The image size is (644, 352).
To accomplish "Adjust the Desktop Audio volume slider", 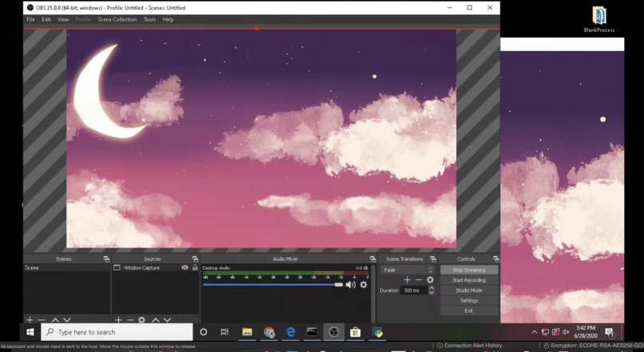I will 272,284.
